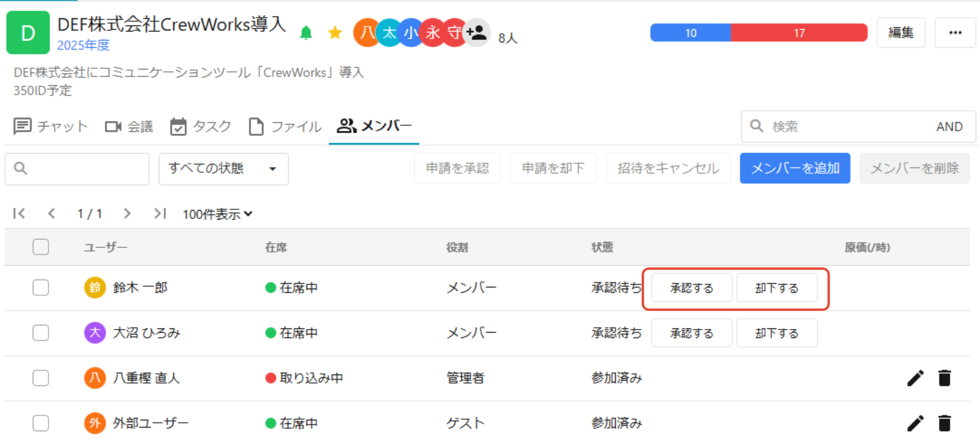Switch to the 会議 tab
The width and height of the screenshot is (980, 444).
point(129,126)
